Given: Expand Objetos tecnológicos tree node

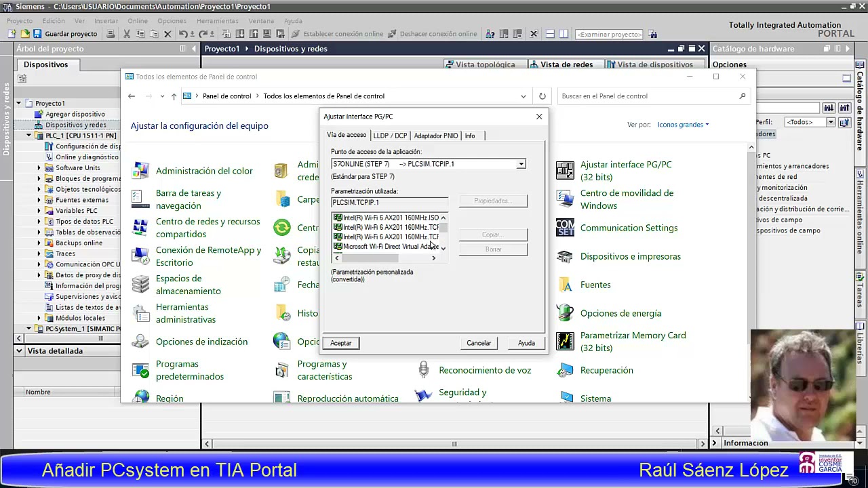Looking at the screenshot, I should (39, 189).
